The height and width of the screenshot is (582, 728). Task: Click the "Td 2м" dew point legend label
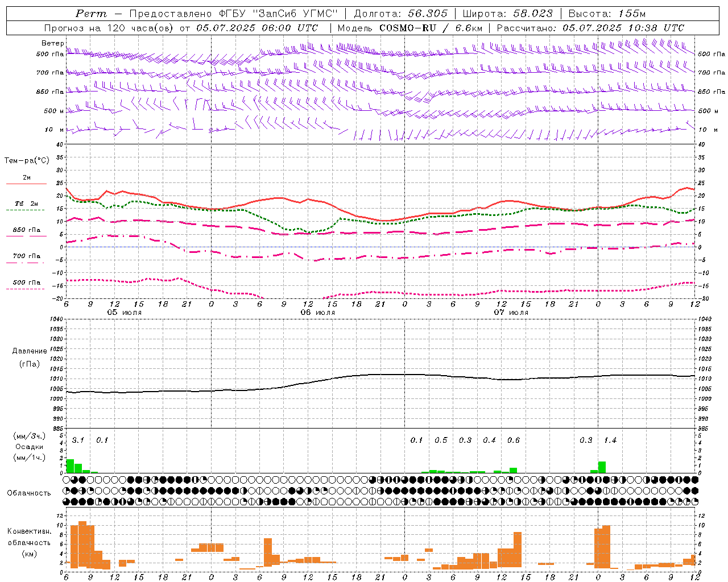[x=26, y=203]
